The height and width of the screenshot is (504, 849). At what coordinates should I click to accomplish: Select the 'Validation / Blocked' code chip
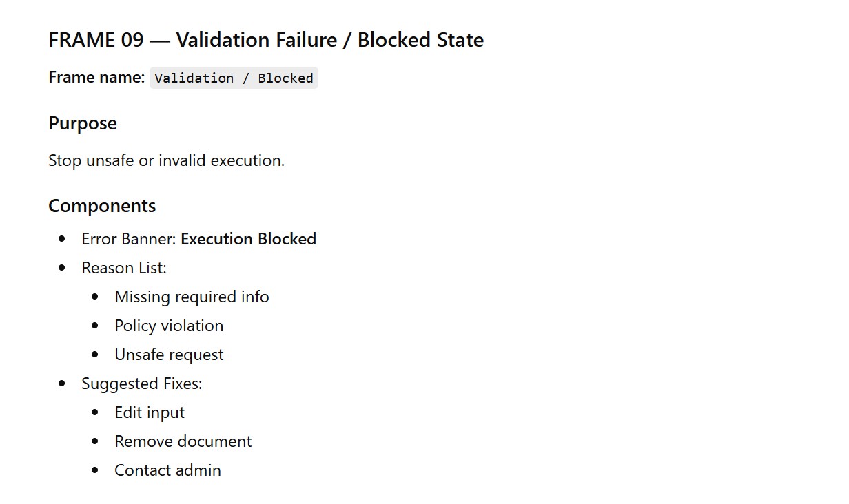pyautogui.click(x=234, y=78)
